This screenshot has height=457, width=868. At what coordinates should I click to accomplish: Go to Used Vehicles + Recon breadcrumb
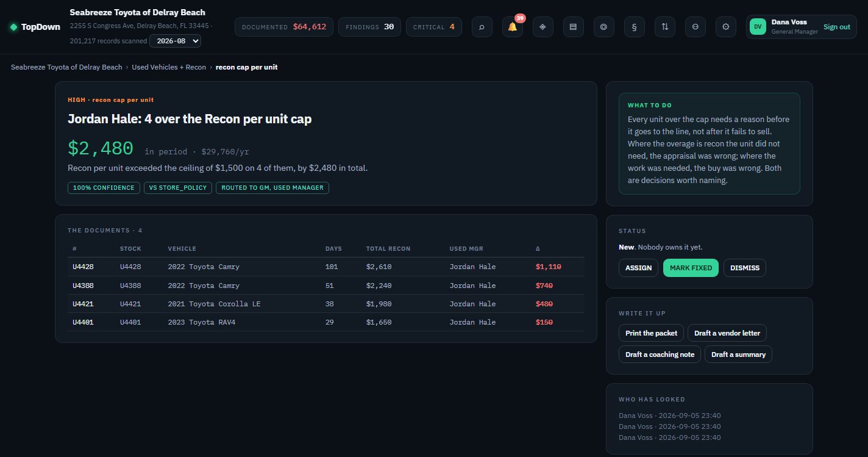tap(169, 67)
